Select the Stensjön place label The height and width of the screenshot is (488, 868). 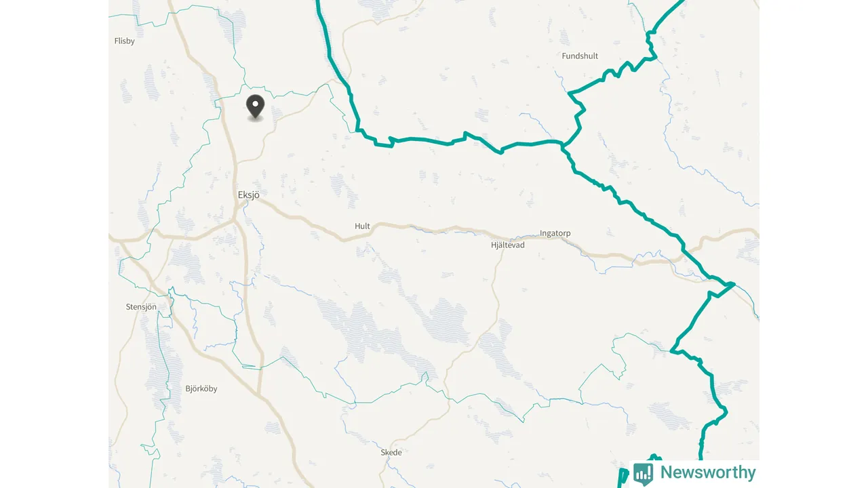pos(141,307)
